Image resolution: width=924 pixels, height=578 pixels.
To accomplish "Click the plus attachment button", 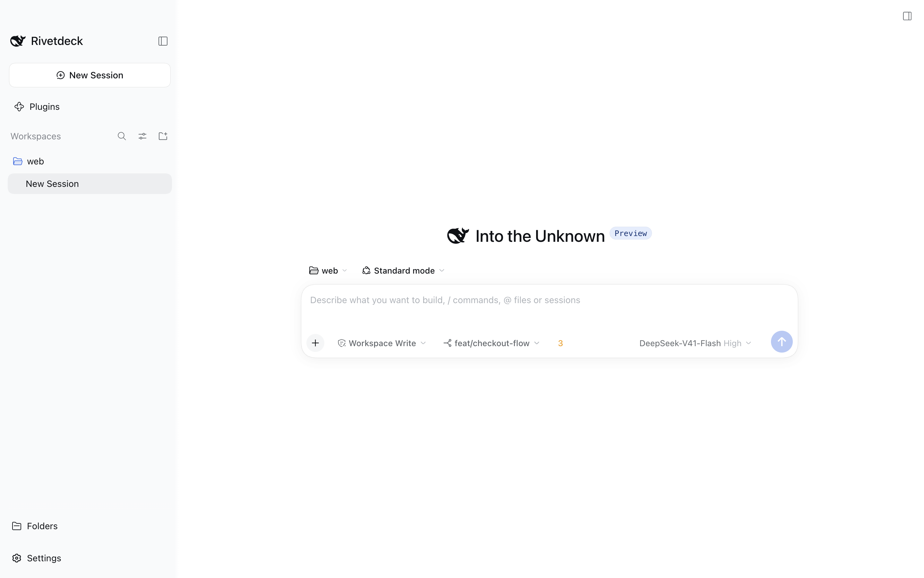I will (x=315, y=343).
